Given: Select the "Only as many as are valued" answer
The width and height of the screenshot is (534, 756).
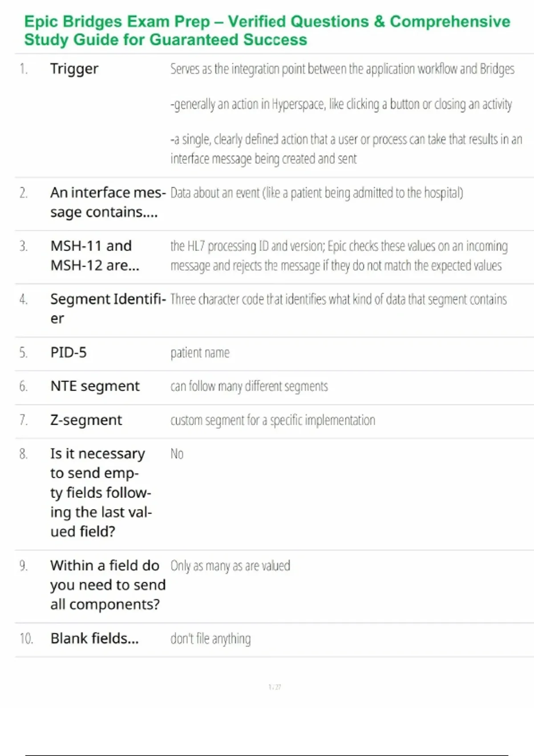Looking at the screenshot, I should click(230, 566).
